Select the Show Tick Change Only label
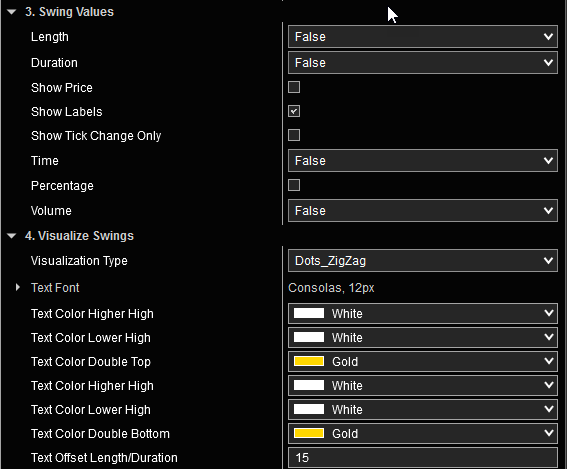Screen dimensions: 567x469 pos(96,136)
